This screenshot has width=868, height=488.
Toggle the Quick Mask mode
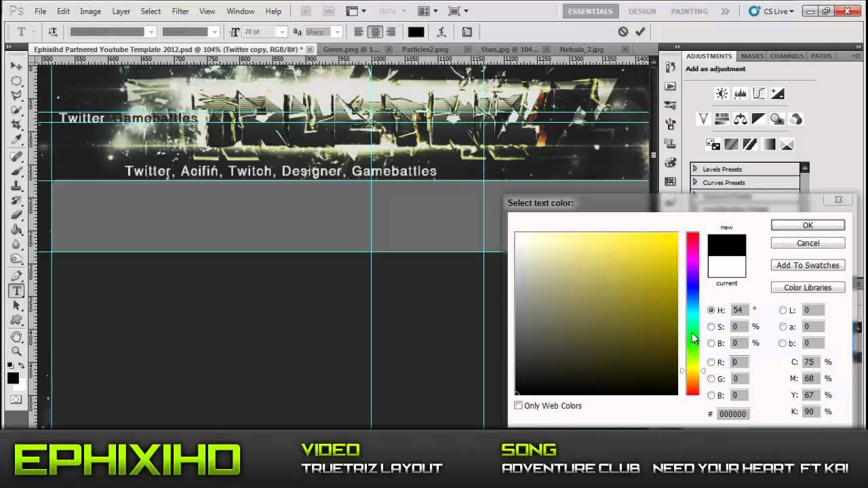pyautogui.click(x=16, y=400)
